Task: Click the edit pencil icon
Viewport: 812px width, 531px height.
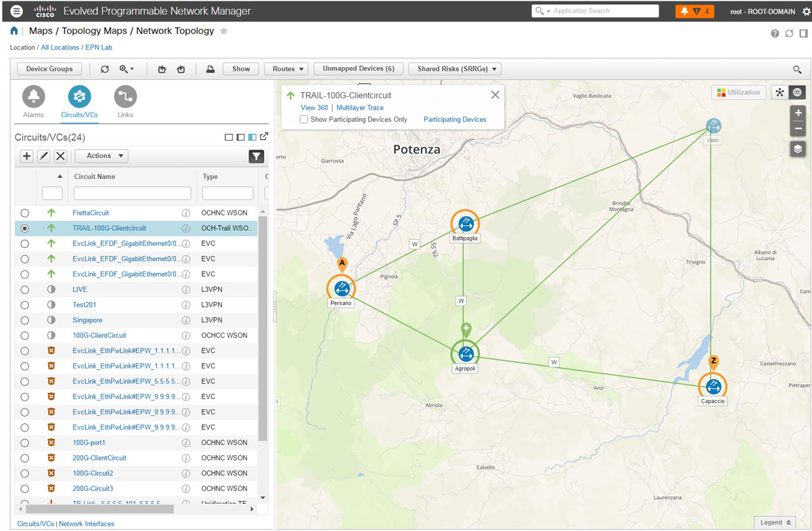Action: (x=43, y=156)
